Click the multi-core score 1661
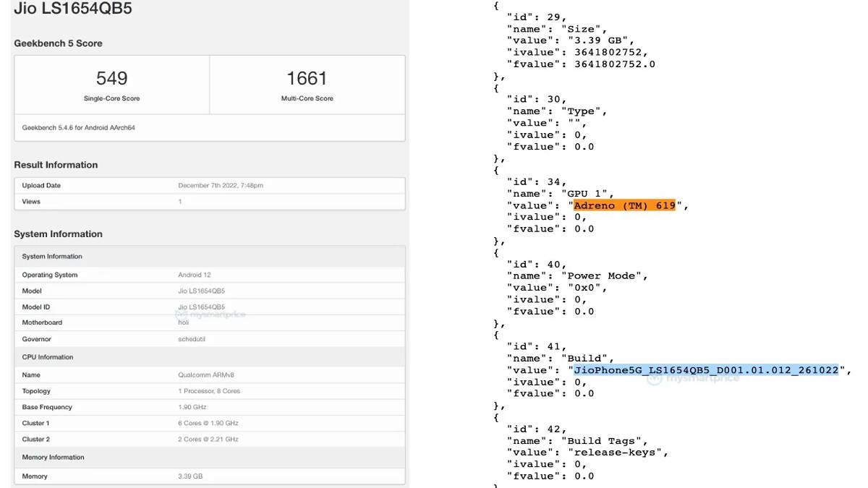Screen dimensions: 868x488 tap(307, 78)
